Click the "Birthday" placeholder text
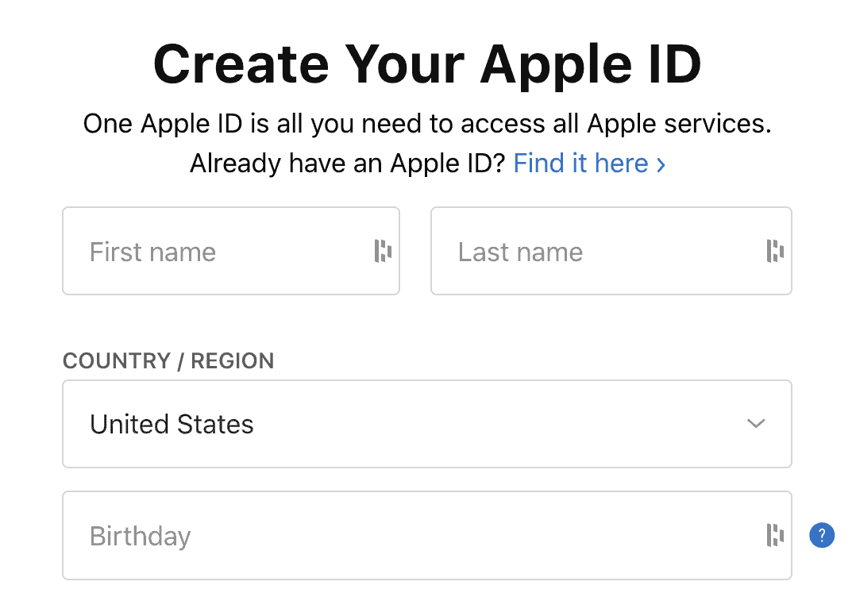This screenshot has height=616, width=856. point(140,536)
